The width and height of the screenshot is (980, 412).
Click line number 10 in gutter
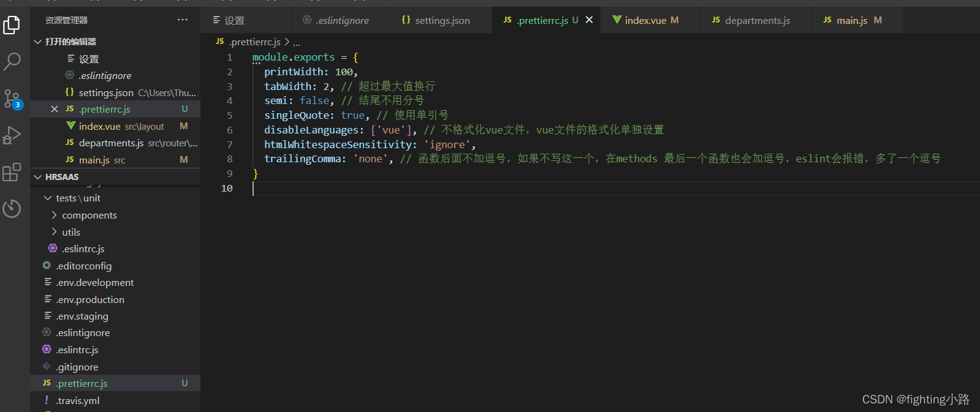click(x=227, y=188)
